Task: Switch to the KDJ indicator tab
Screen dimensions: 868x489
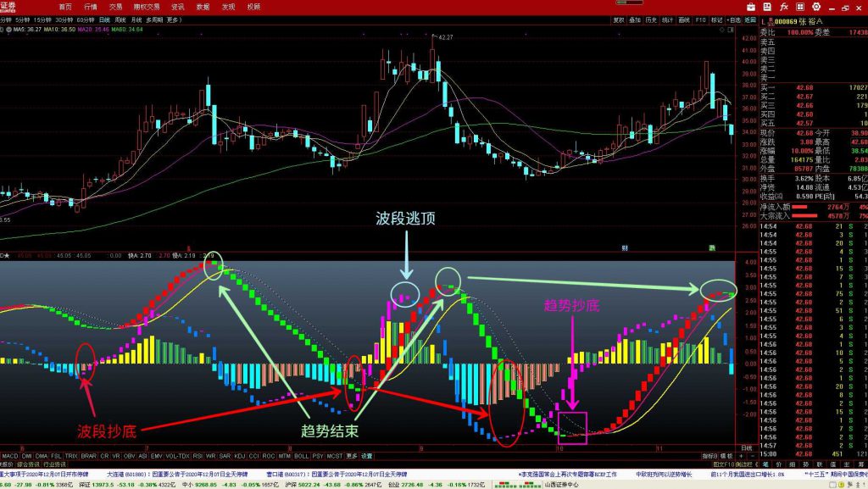Action: (x=238, y=455)
